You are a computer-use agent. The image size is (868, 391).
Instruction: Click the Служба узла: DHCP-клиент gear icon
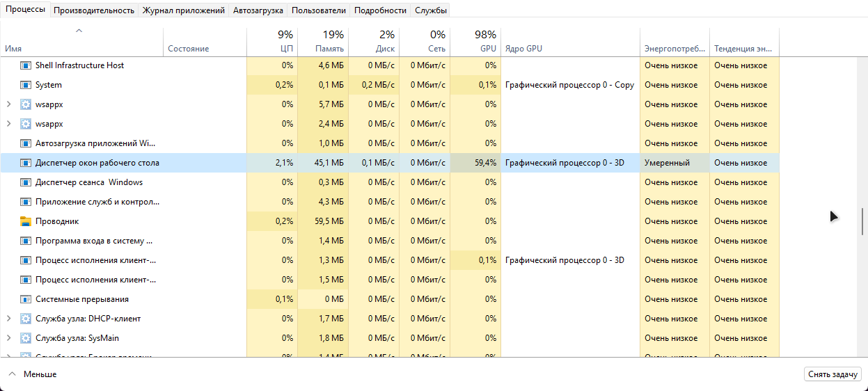pyautogui.click(x=26, y=319)
